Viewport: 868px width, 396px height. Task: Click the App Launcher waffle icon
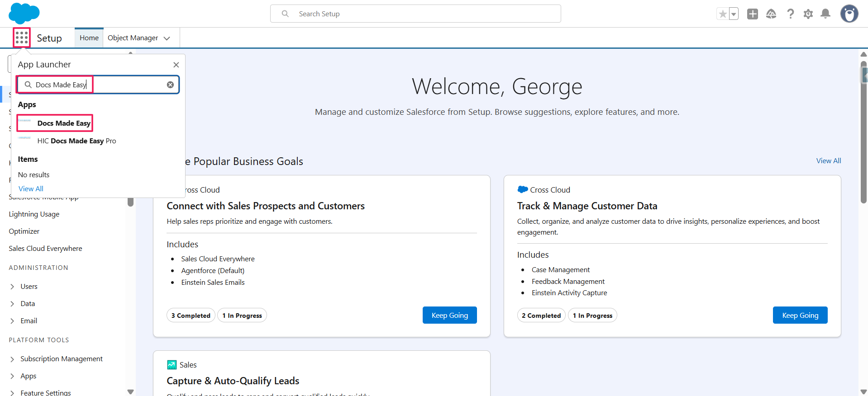click(x=21, y=38)
